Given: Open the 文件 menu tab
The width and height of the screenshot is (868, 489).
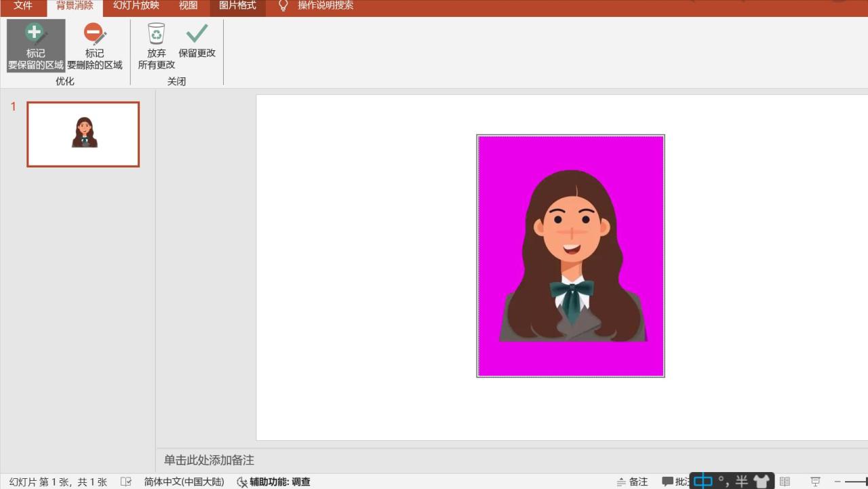Looking at the screenshot, I should click(x=23, y=6).
